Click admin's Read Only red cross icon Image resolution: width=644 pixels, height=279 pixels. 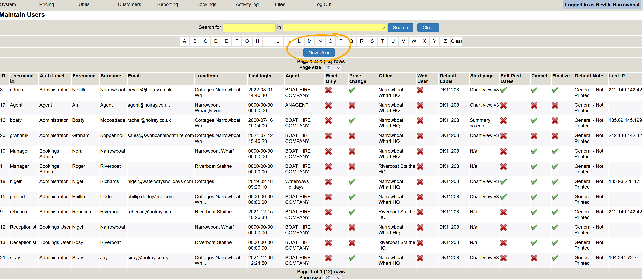pos(328,90)
